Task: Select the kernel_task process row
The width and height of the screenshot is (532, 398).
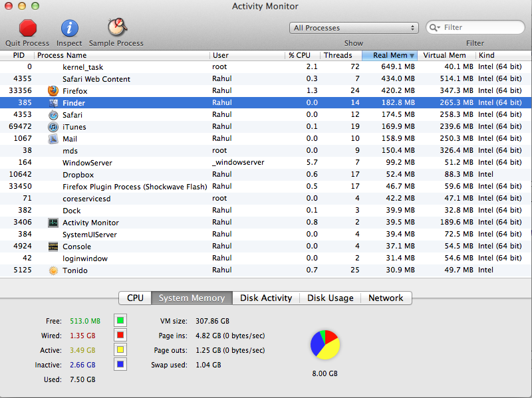Action: point(266,67)
